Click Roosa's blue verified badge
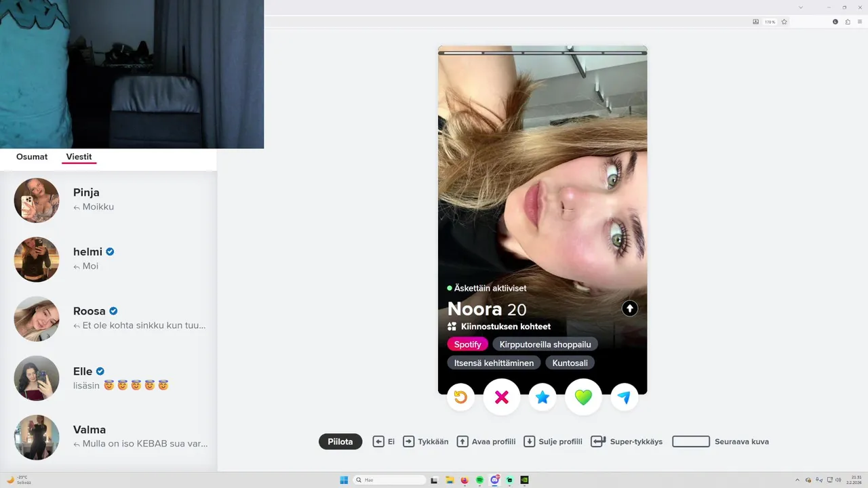Image resolution: width=868 pixels, height=488 pixels. click(x=113, y=311)
